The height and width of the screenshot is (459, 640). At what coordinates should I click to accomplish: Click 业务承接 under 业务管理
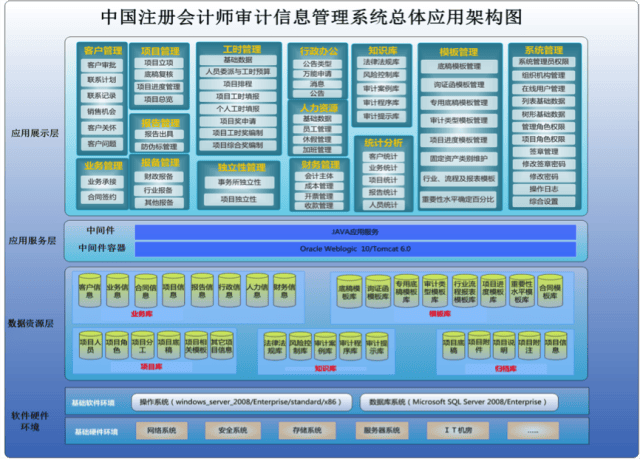coord(102,182)
